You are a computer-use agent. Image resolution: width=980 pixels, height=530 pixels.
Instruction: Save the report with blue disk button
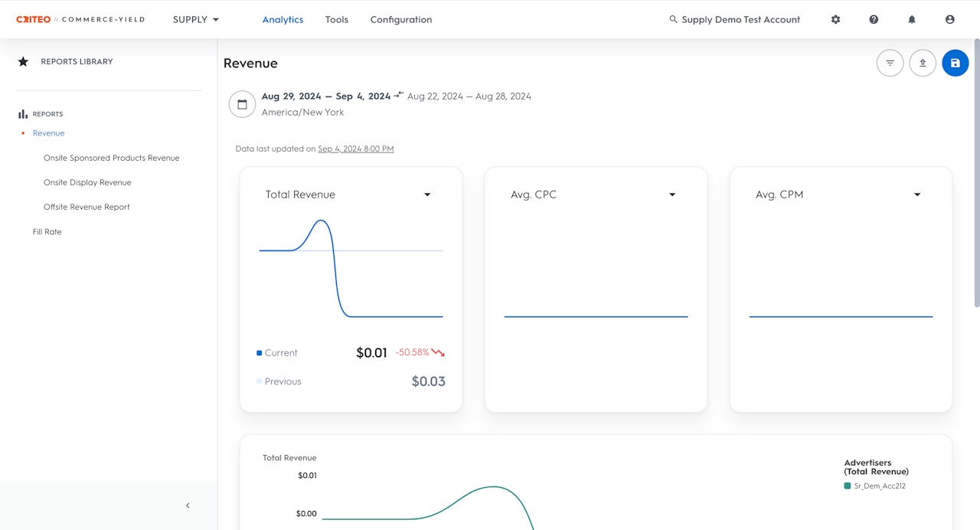click(x=955, y=63)
